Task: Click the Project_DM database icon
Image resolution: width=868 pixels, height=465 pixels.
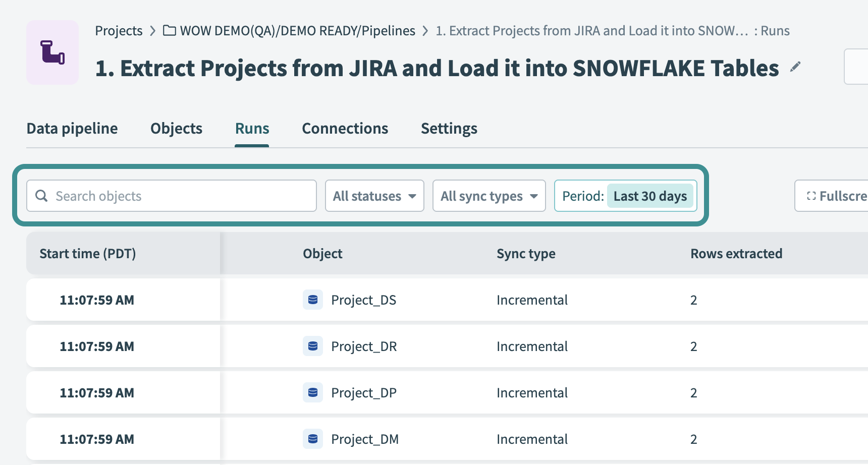Action: [x=313, y=439]
